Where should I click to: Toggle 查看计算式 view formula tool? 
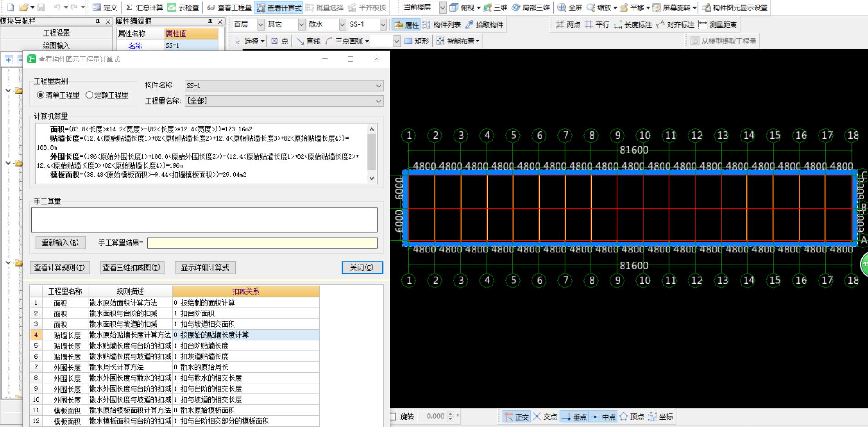pyautogui.click(x=279, y=8)
